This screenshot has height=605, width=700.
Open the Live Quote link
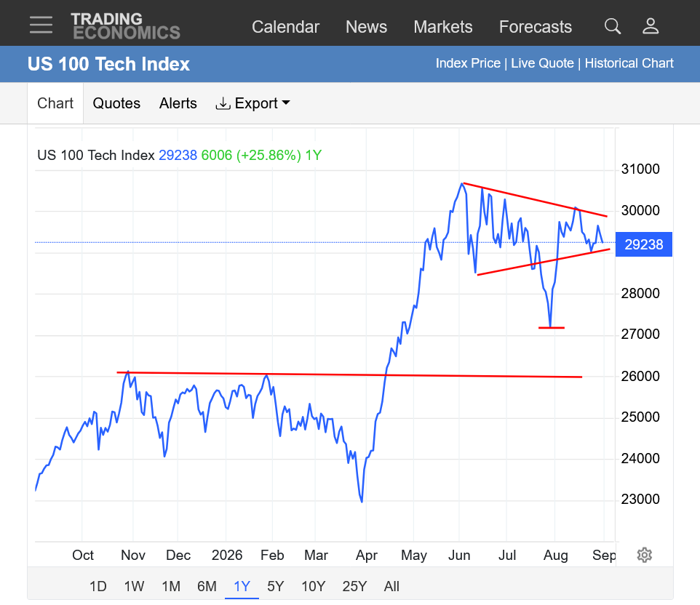542,63
